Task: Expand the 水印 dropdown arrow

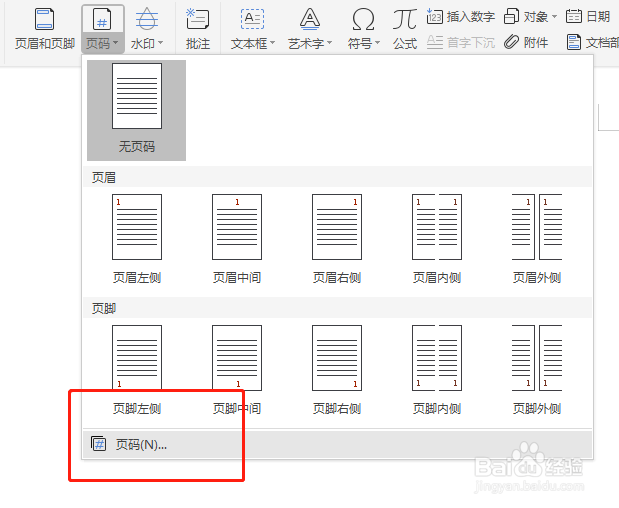Action: click(160, 43)
